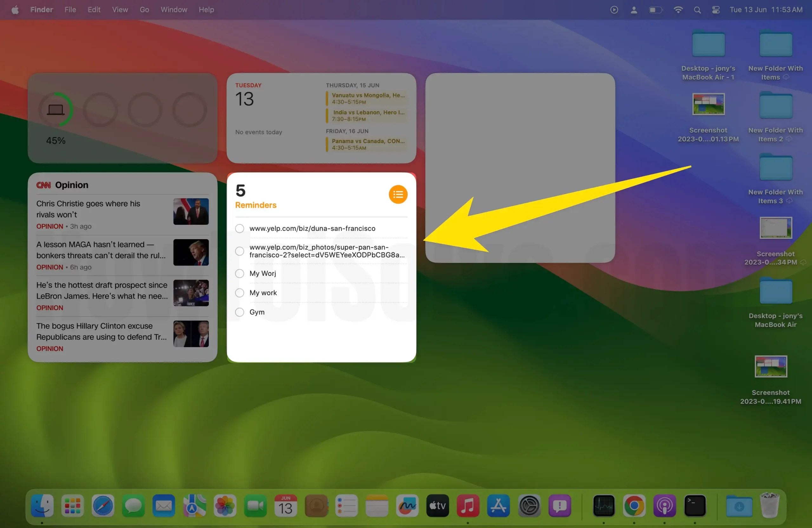The height and width of the screenshot is (528, 812).
Task: Click battery icon in menu bar
Action: [x=655, y=10]
